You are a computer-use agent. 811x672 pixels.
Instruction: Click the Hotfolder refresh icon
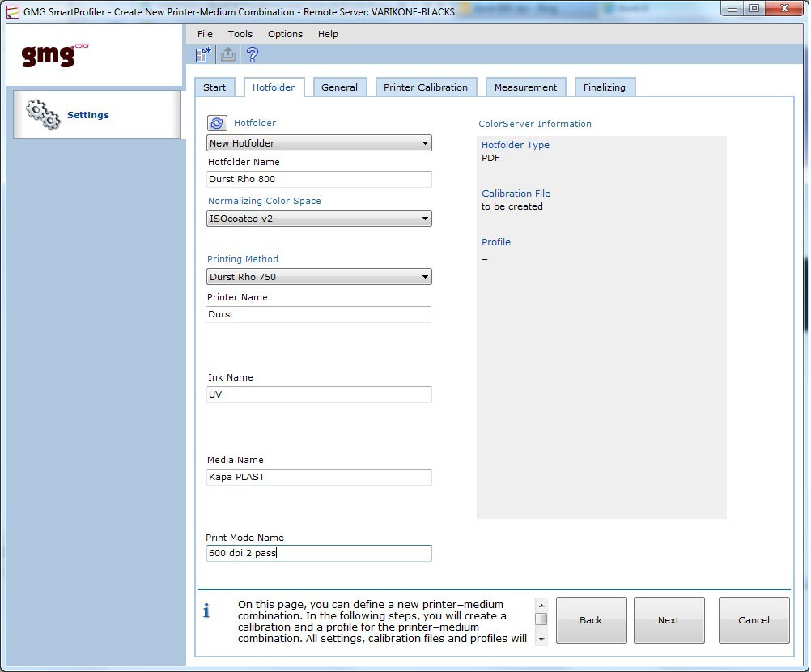coord(217,122)
